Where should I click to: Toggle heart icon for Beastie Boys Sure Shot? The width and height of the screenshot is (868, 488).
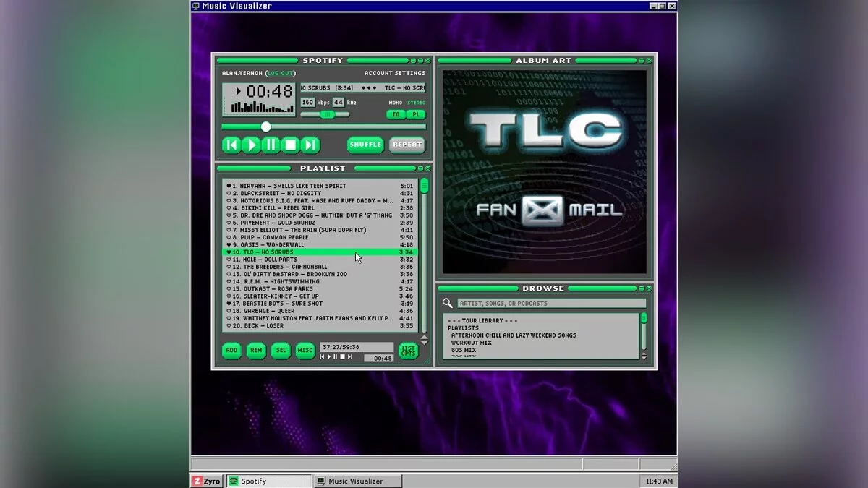point(229,304)
